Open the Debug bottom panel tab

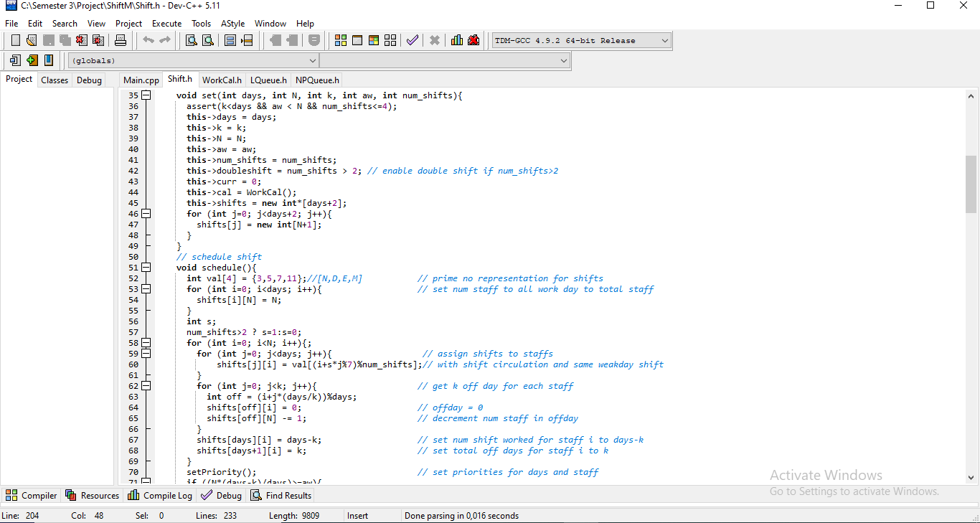222,495
